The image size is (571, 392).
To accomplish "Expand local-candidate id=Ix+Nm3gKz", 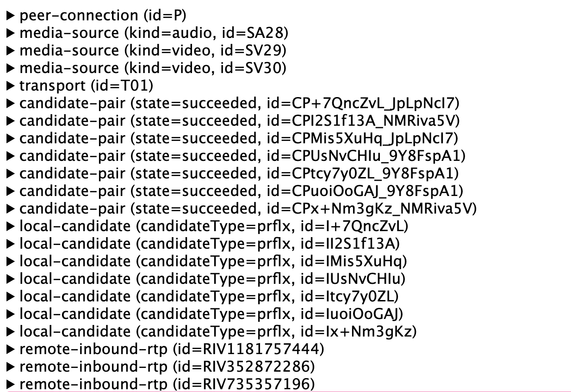I will pos(11,332).
